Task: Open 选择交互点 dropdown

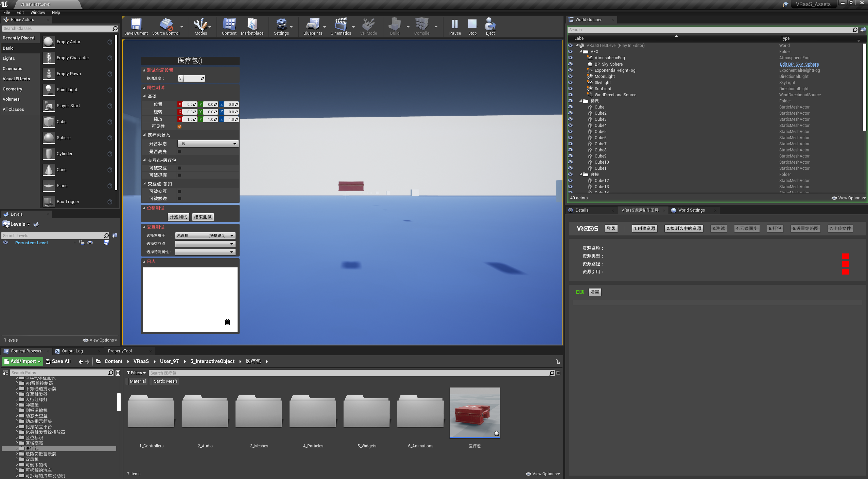Action: 205,244
